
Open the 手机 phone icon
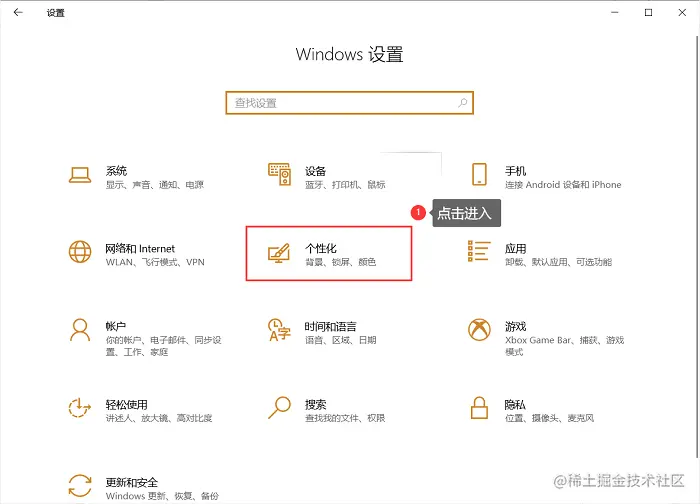coord(479,174)
